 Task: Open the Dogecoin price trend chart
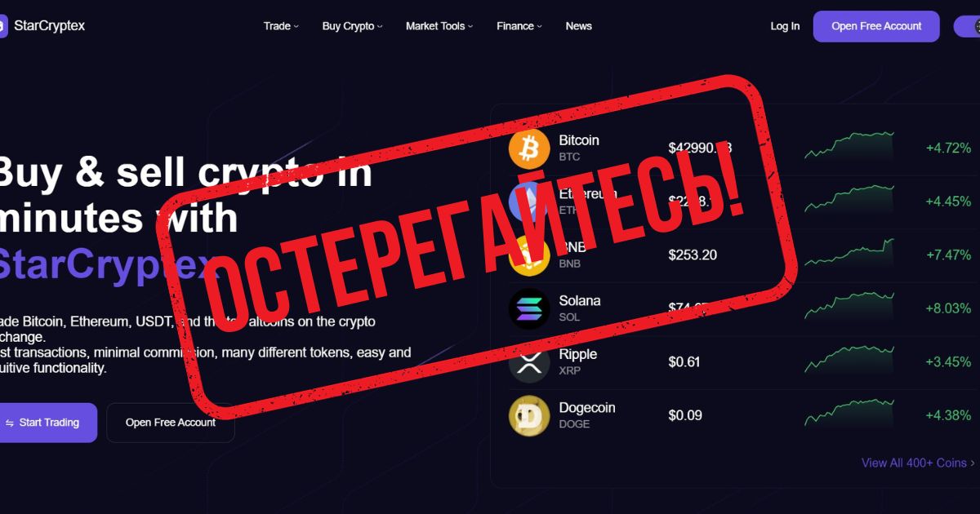tap(849, 413)
